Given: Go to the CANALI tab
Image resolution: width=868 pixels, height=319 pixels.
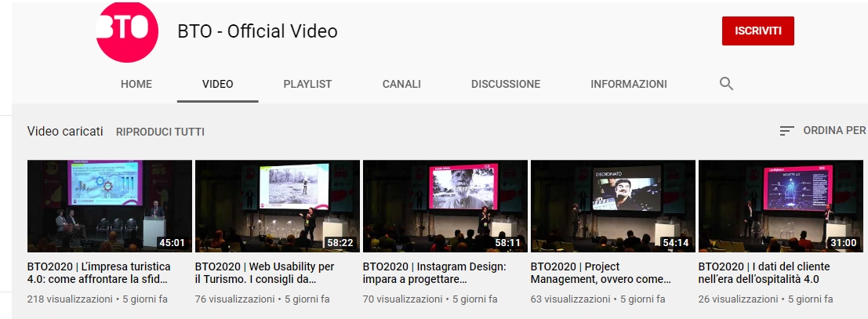Looking at the screenshot, I should (401, 84).
